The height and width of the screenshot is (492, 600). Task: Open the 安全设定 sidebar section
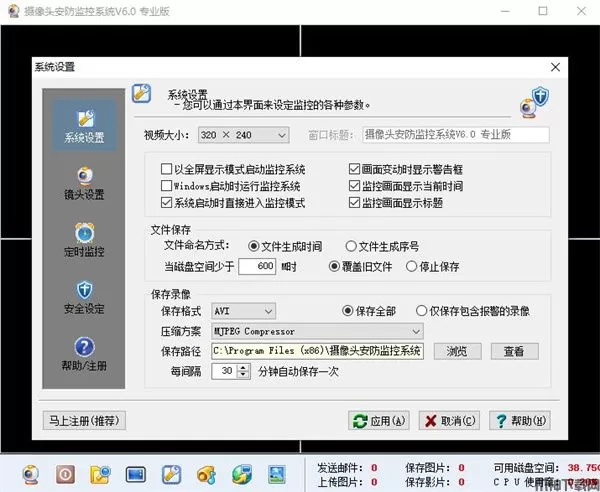coord(84,297)
